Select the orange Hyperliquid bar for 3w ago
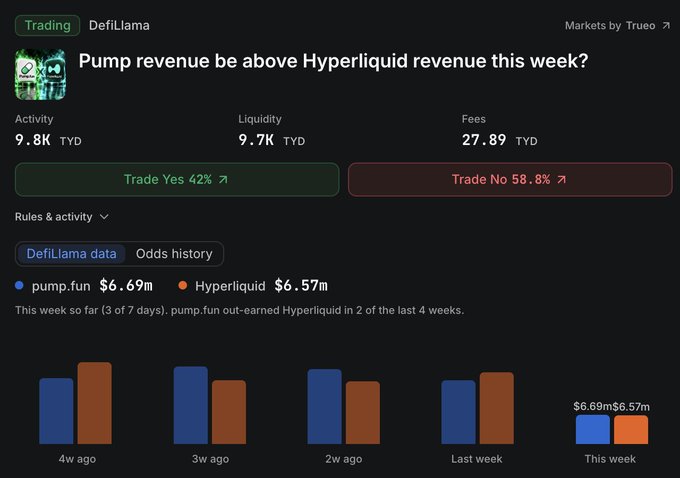 [229, 412]
